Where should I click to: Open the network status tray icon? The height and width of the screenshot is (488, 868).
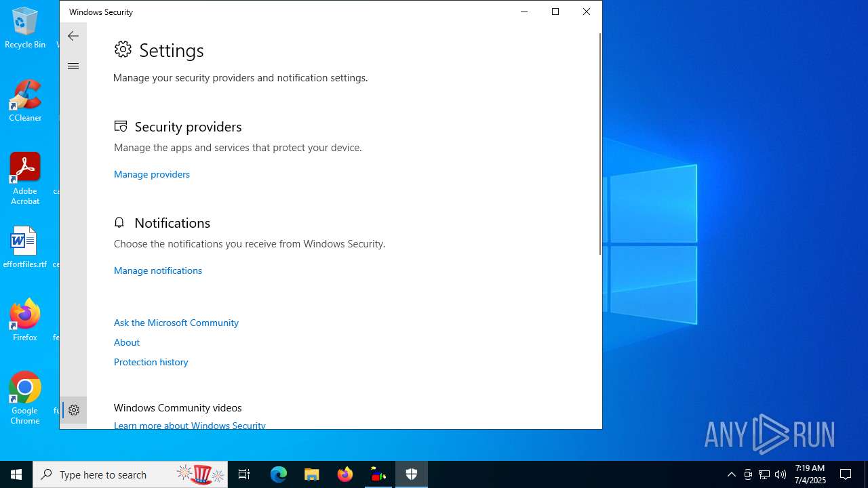[x=764, y=474]
